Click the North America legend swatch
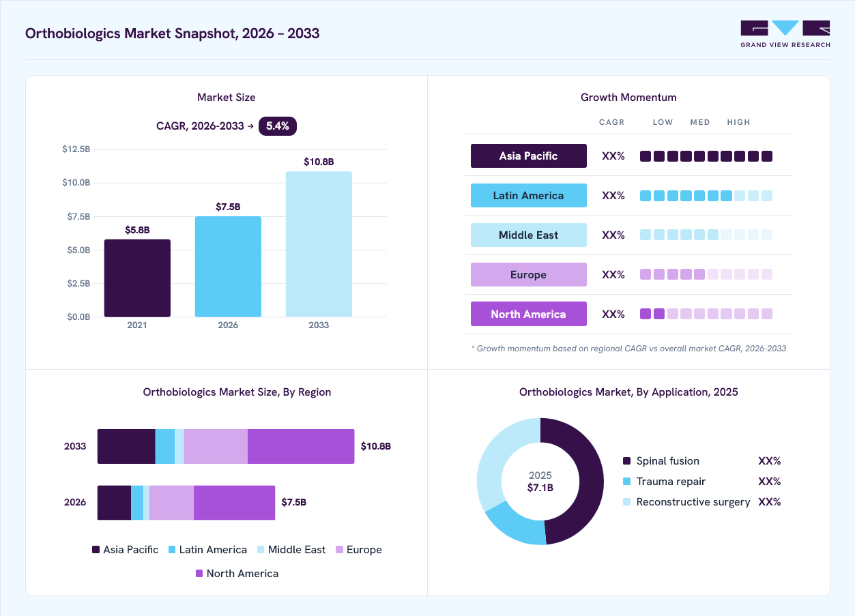Viewport: 855px width, 616px height. pos(199,574)
